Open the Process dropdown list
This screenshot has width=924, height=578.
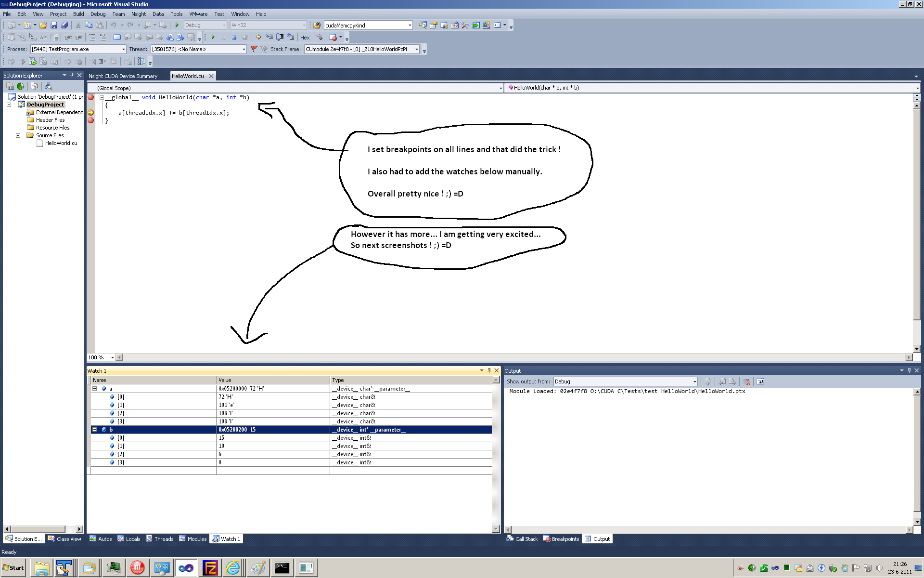click(x=123, y=49)
